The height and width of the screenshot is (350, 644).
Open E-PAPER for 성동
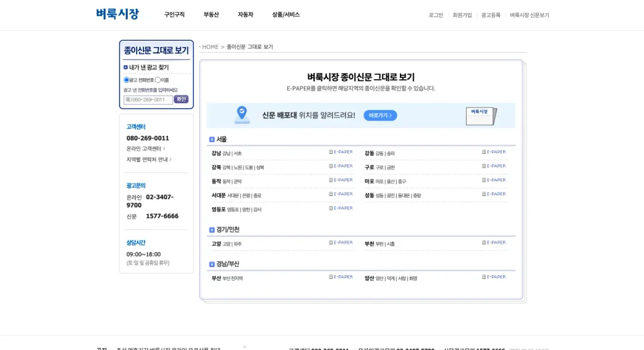click(494, 194)
